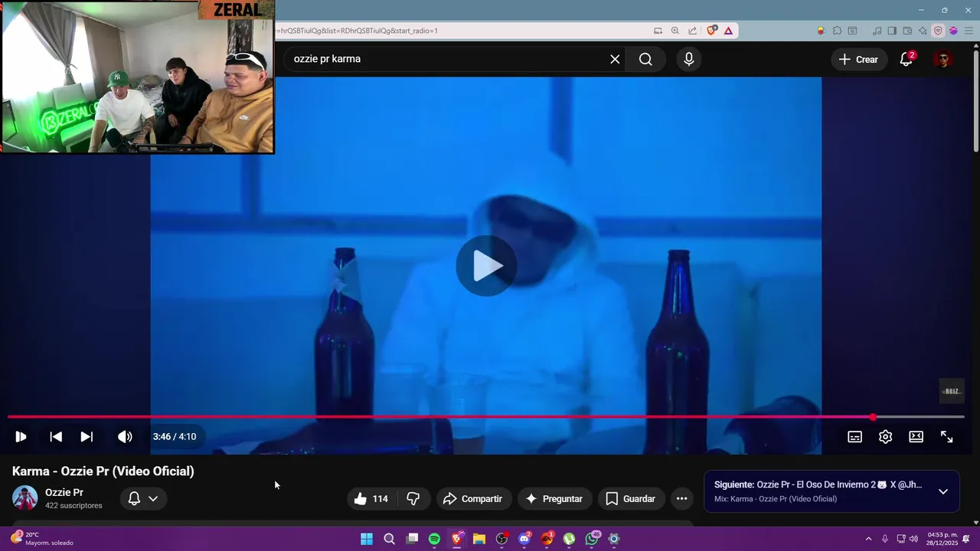Open Brave Shields lion icon
Viewport: 980px width, 551px height.
click(712, 31)
